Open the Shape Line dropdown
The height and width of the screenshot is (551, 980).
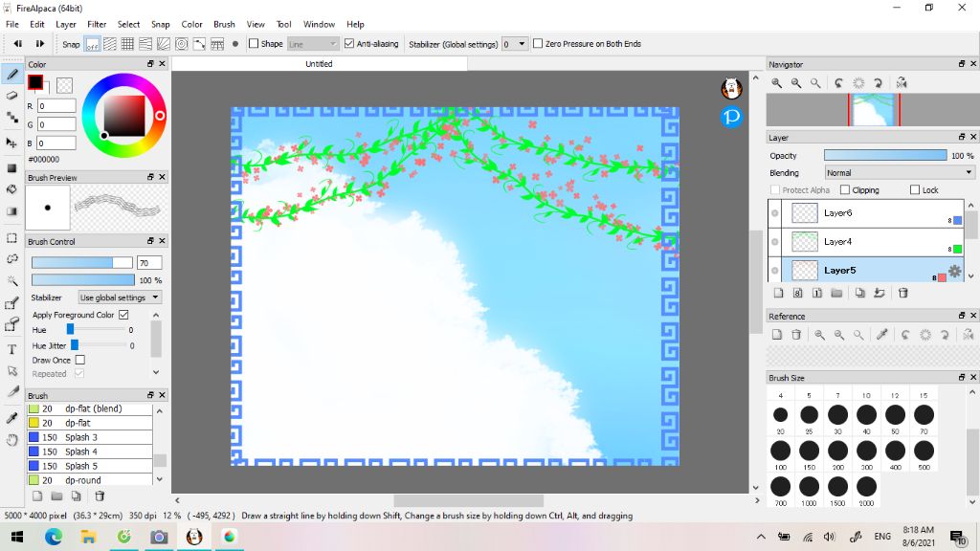click(313, 44)
